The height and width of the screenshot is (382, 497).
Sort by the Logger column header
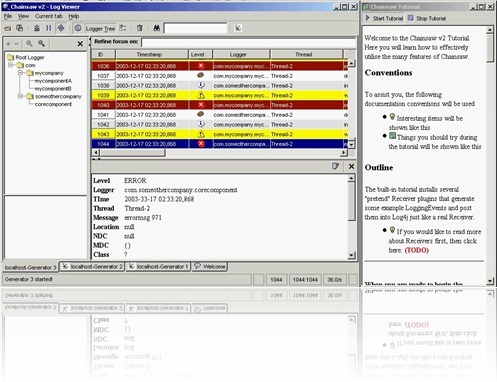tap(241, 54)
